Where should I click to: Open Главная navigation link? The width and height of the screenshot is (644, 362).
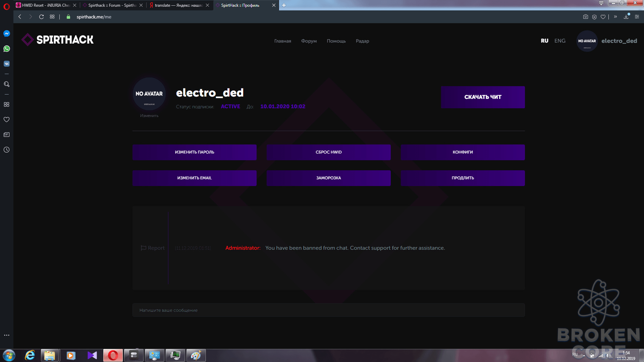(283, 41)
